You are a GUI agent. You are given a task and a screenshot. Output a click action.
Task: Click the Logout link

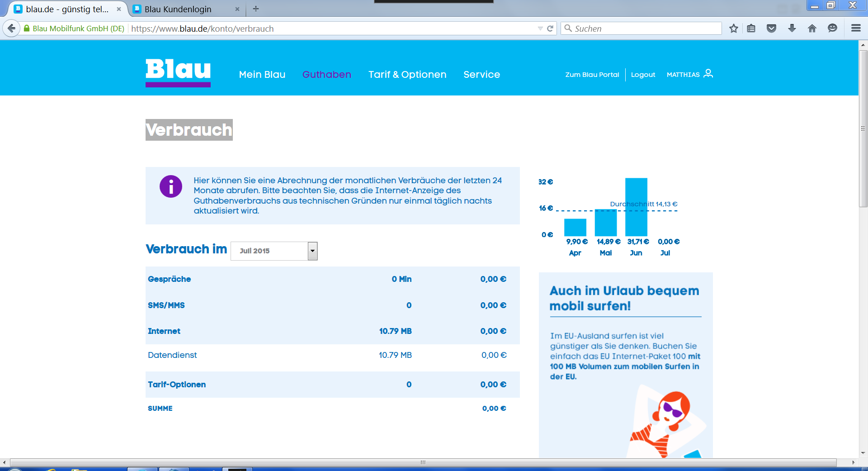point(643,75)
